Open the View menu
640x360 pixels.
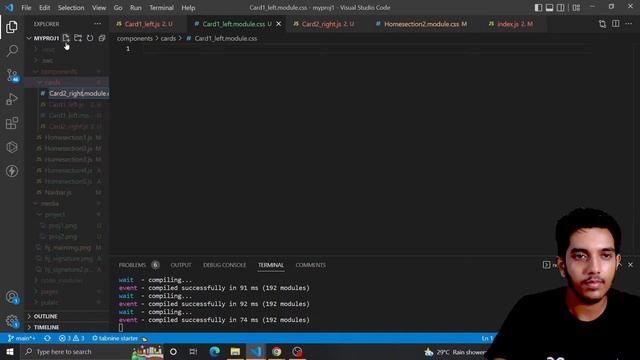[99, 8]
